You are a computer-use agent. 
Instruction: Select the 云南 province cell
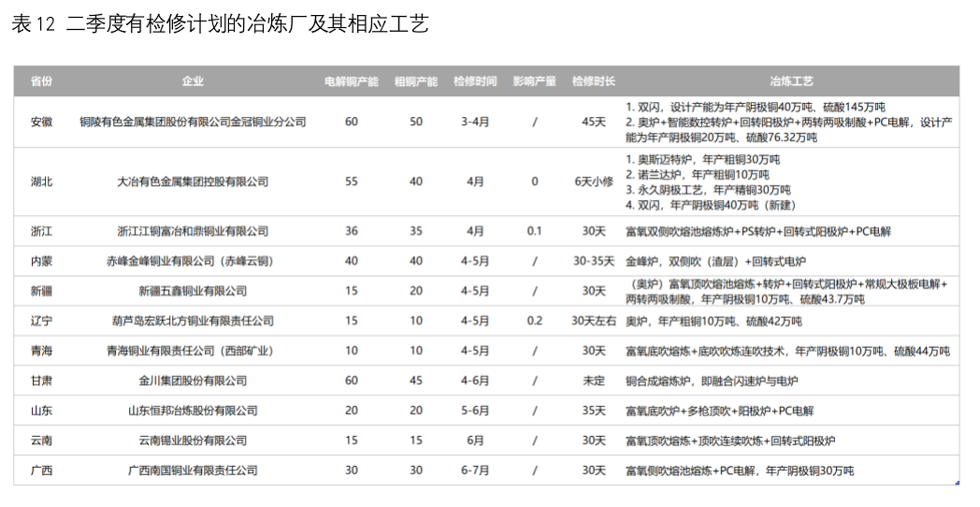coord(41,441)
